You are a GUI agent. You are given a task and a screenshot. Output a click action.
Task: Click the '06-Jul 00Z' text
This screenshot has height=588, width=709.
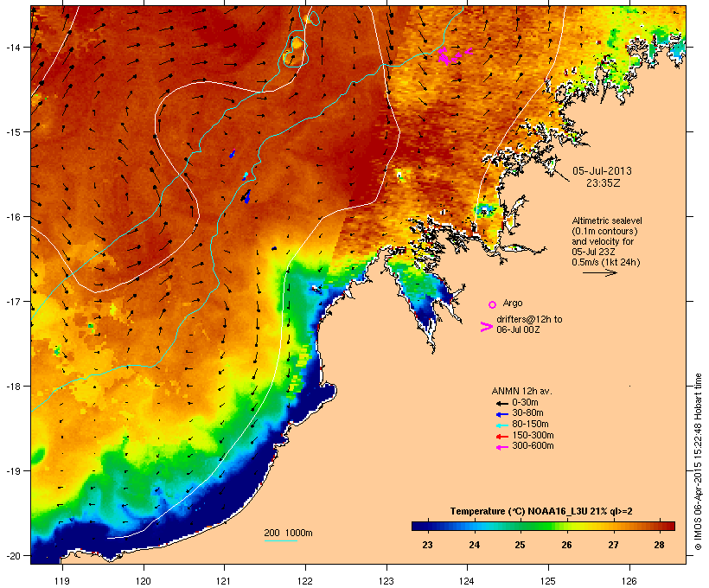tap(518, 329)
